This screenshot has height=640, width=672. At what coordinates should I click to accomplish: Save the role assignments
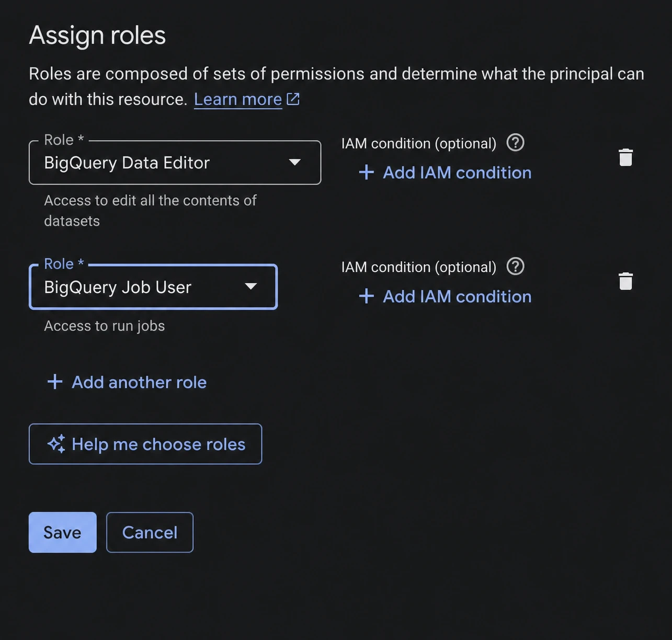63,532
